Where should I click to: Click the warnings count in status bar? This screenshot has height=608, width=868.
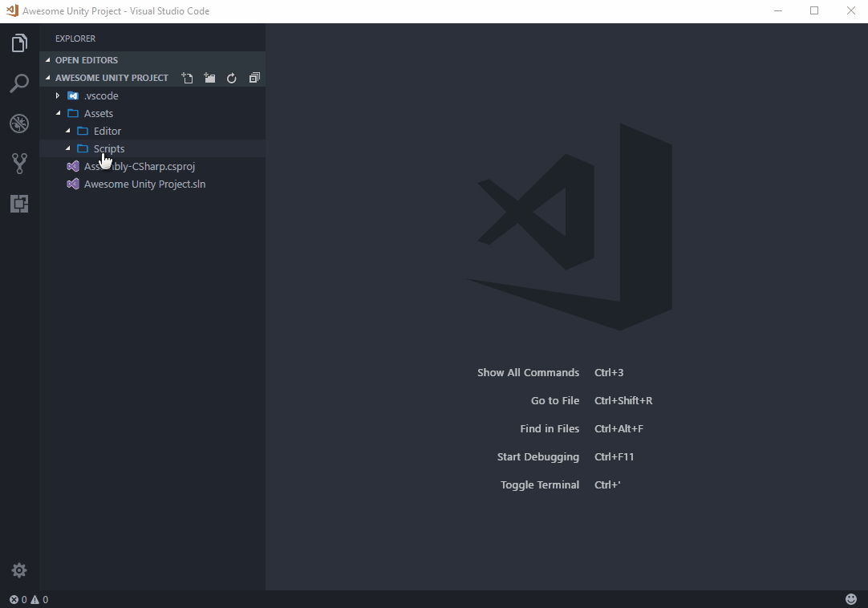coord(39,600)
